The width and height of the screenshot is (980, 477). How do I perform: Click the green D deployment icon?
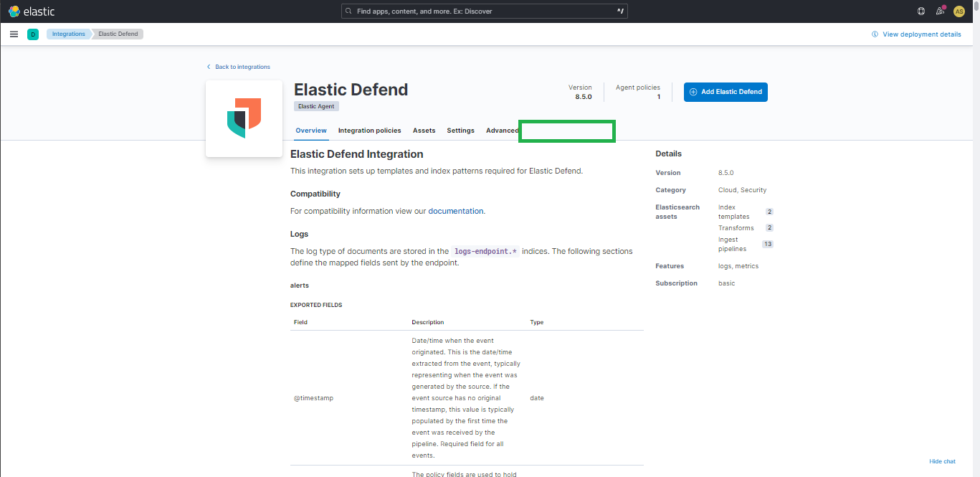click(x=32, y=34)
